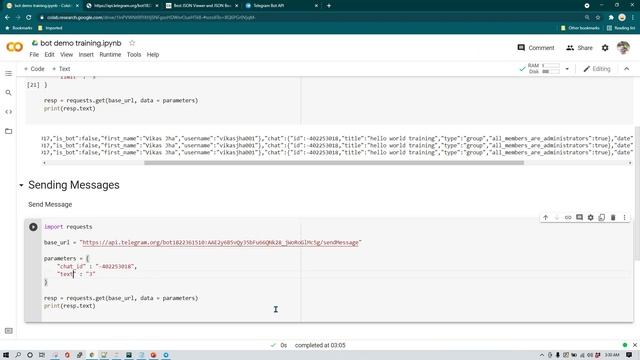Viewport: 640px width, 360px height.
Task: Open Colab settings gear in header
Action: [605, 48]
